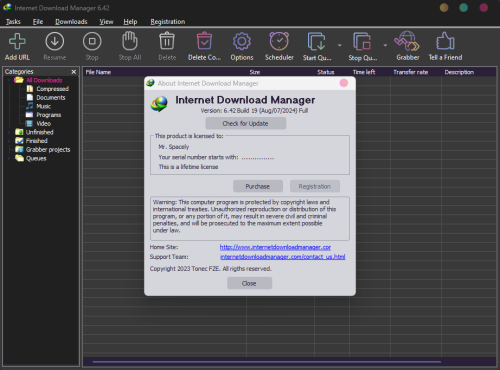Click the IDM logo icon in About dialog
Viewport: 500px width, 370px height.
159,104
